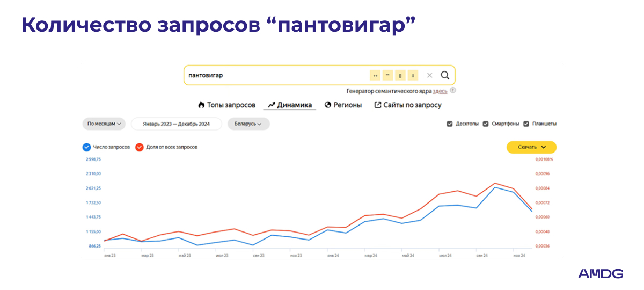644x290 pixels.
Task: Toggle the Планшеты checkbox
Action: tap(526, 124)
